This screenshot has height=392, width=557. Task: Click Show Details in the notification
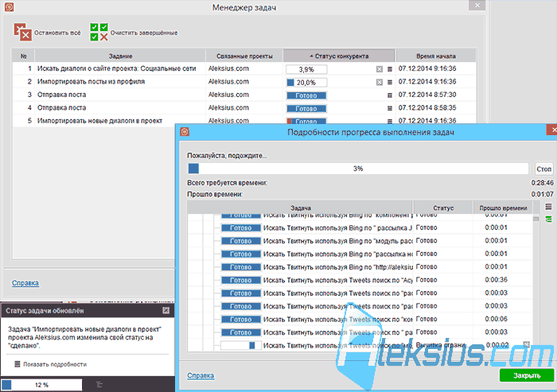click(50, 364)
